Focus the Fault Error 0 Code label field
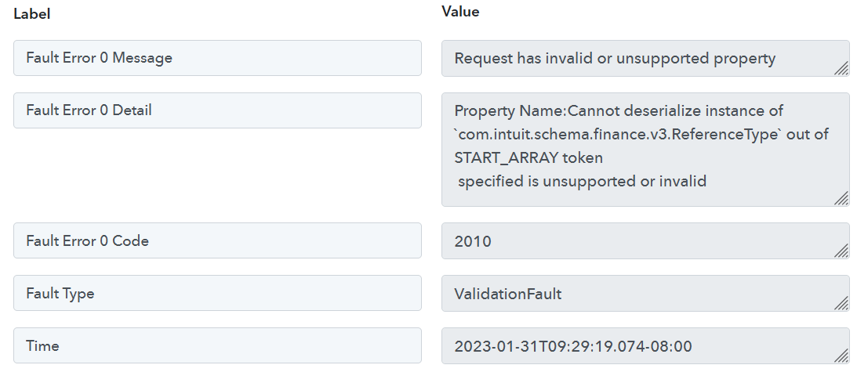 [217, 240]
